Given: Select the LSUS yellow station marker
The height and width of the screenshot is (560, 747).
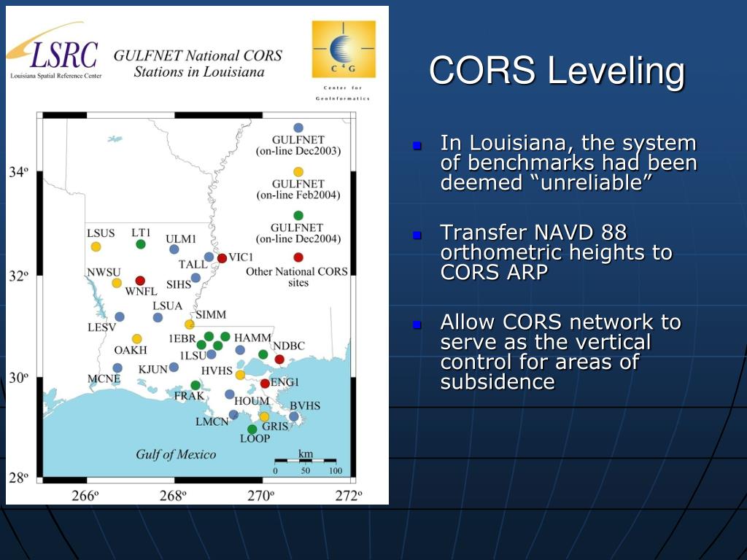Looking at the screenshot, I should coord(96,246).
